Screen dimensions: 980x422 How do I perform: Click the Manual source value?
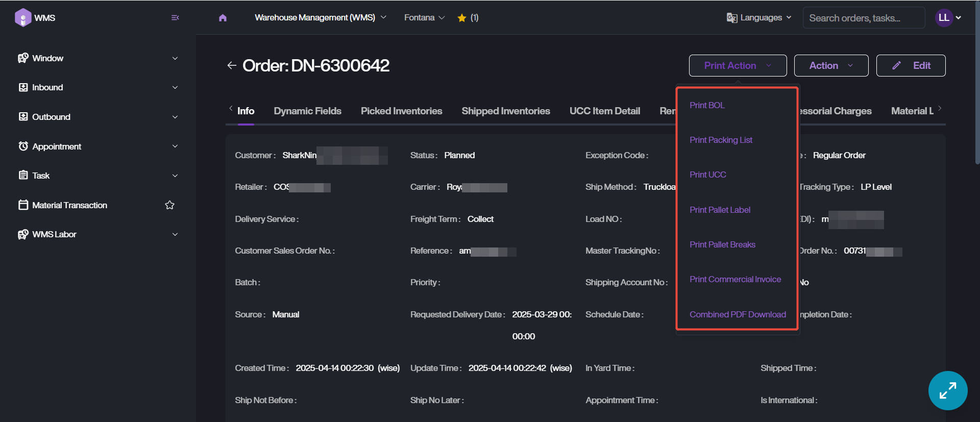tap(285, 314)
